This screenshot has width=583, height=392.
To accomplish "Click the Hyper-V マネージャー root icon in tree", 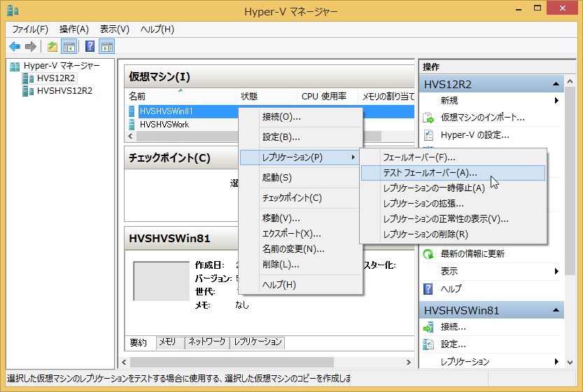I will [15, 66].
